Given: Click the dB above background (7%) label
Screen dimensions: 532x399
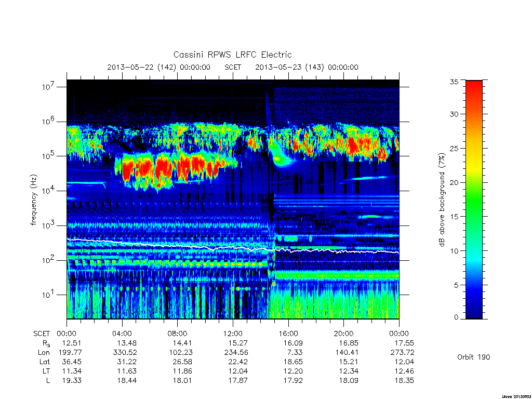Looking at the screenshot, I should click(442, 200).
